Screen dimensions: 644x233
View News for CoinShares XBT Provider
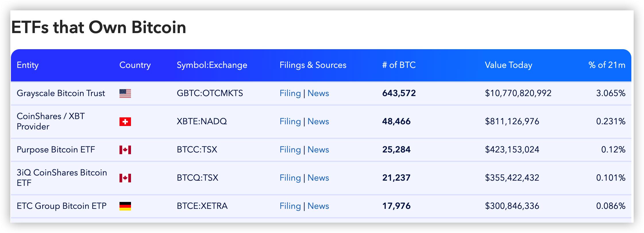[318, 121]
